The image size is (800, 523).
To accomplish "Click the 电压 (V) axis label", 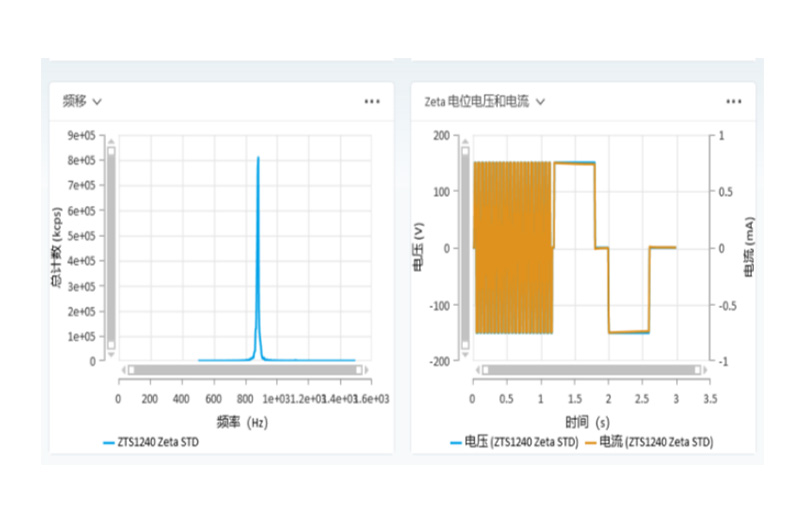I will (418, 247).
